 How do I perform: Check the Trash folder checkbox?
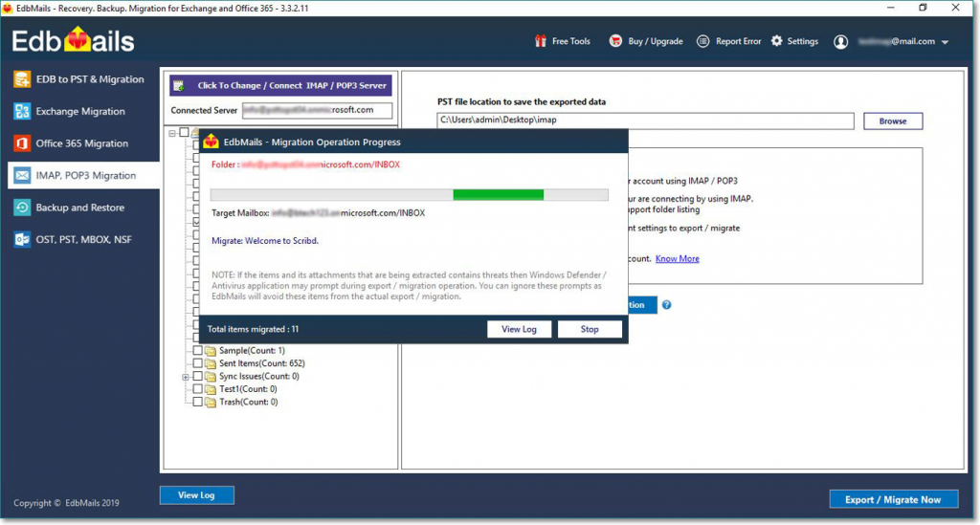click(x=197, y=402)
